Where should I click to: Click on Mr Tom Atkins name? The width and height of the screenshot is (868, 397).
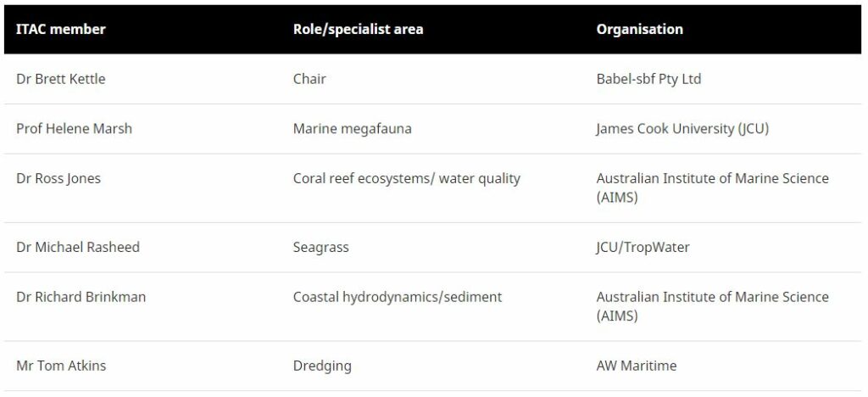coord(61,366)
